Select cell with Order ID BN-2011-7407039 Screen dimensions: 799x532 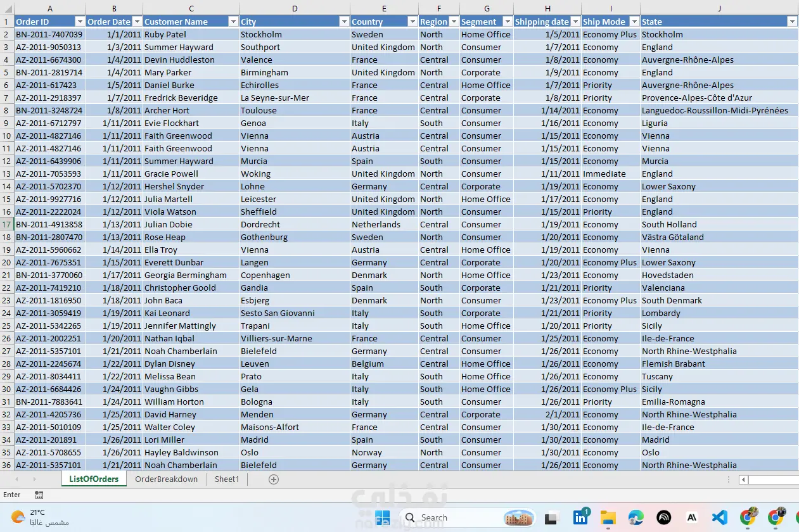(x=50, y=34)
